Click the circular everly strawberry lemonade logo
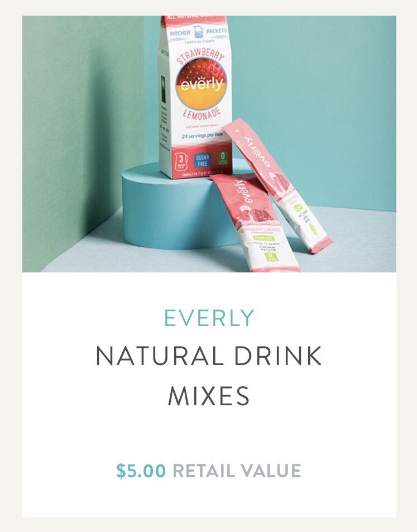Image resolution: width=417 pixels, height=532 pixels. [201, 84]
